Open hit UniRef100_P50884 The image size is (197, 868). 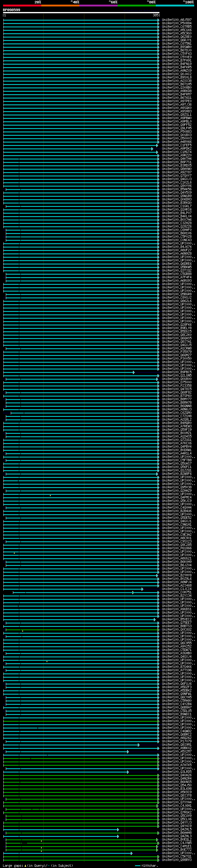click(177, 23)
